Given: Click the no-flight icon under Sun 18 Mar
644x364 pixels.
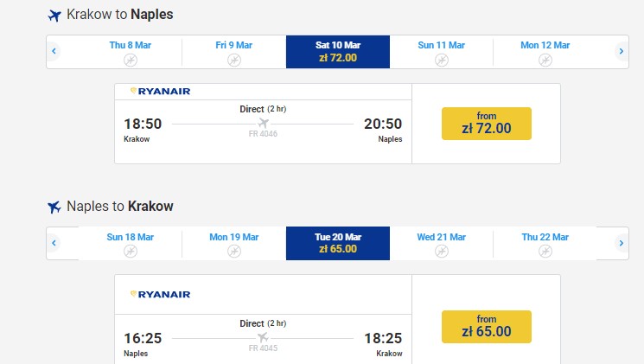Looking at the screenshot, I should click(x=131, y=252).
